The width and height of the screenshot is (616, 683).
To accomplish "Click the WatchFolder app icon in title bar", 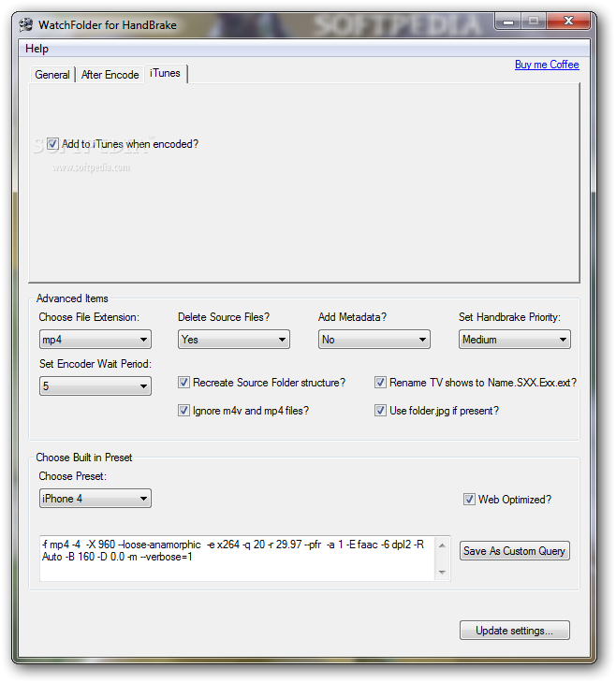I will (x=26, y=25).
